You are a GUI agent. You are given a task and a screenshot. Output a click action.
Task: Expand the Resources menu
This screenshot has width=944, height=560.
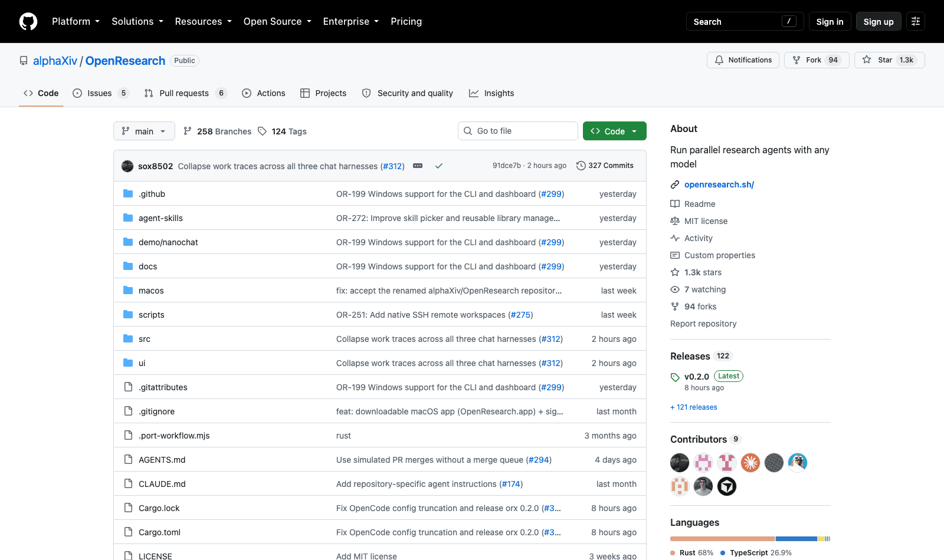pos(204,21)
